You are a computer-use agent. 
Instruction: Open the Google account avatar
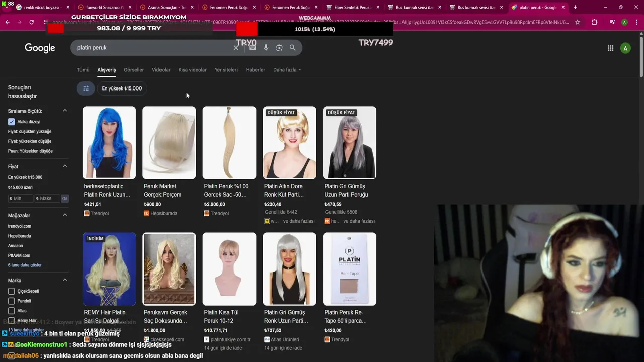pyautogui.click(x=625, y=48)
